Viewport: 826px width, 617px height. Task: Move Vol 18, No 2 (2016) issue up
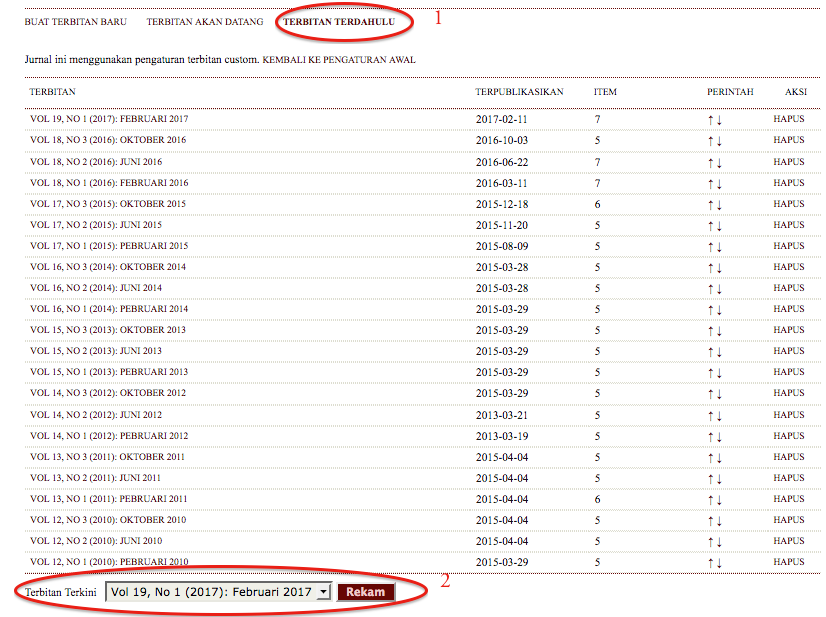(x=710, y=162)
